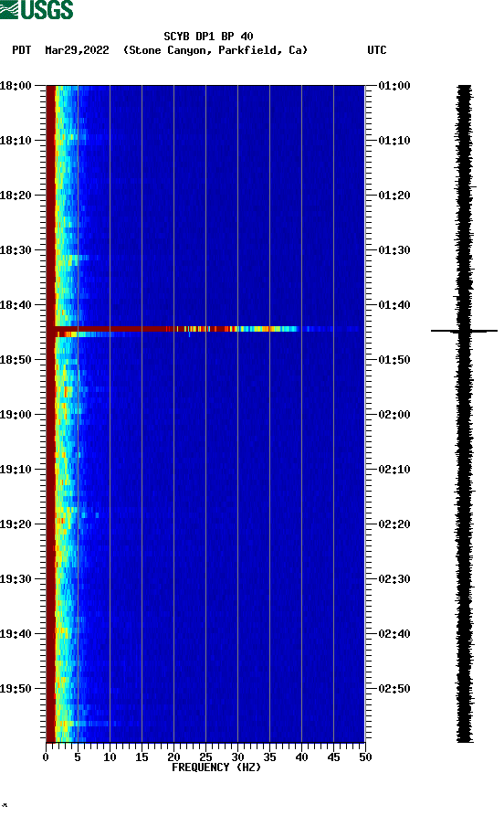
Task: Click the 19:50 PDT time label
Action: (16, 689)
